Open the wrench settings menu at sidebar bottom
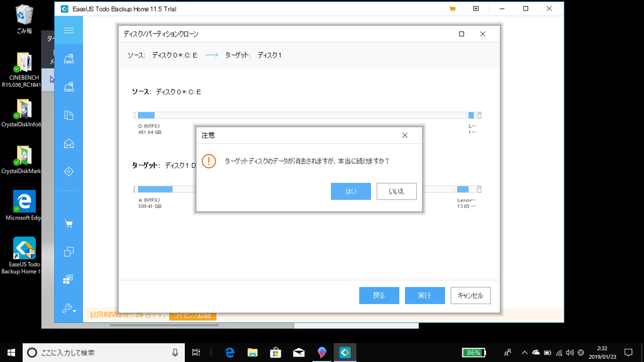 click(67, 309)
